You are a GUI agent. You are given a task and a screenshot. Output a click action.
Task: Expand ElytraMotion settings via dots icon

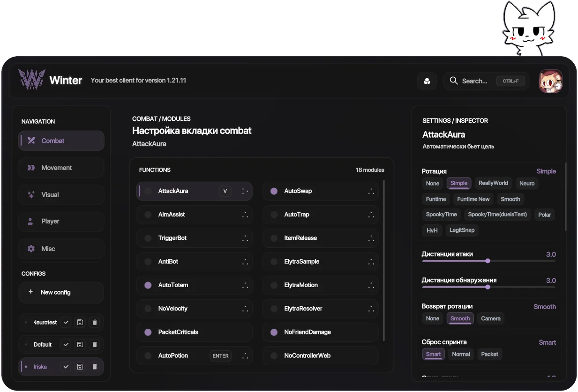371,285
